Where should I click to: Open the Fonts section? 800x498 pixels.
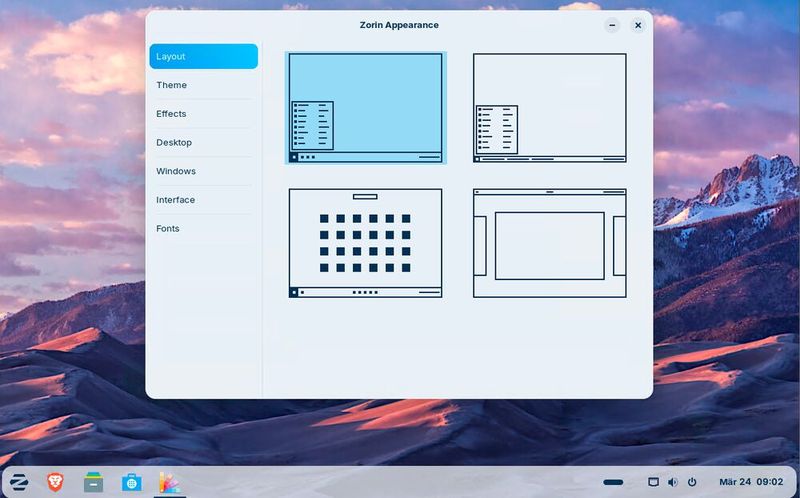click(204, 229)
